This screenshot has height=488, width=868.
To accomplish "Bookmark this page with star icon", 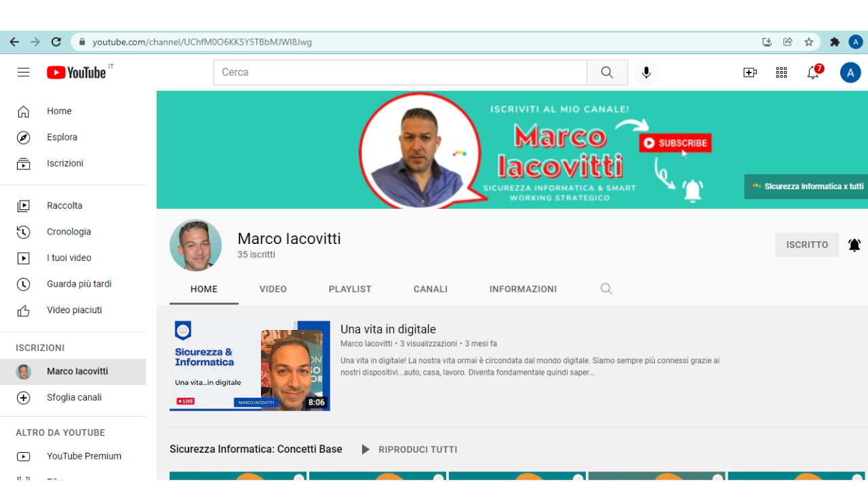I will pyautogui.click(x=809, y=42).
